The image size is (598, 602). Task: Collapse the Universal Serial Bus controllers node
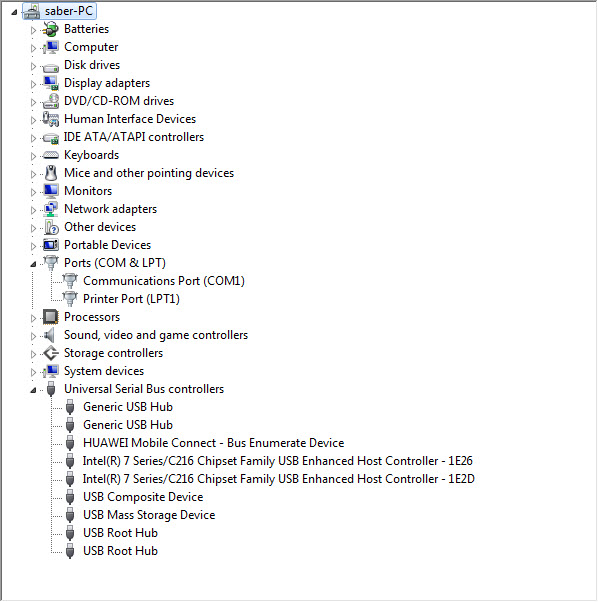coord(33,390)
